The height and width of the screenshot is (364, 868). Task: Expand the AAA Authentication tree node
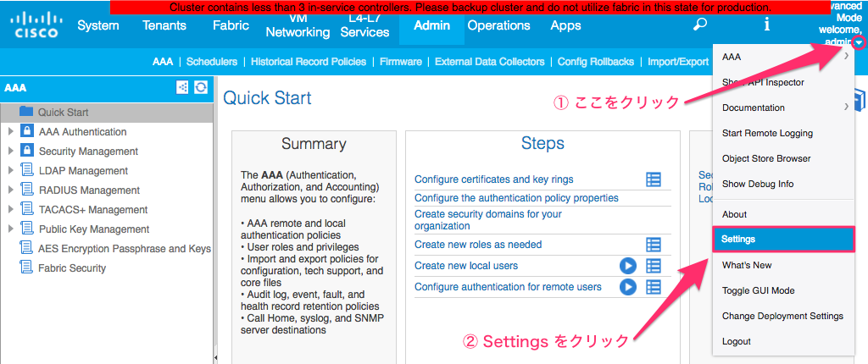click(10, 132)
